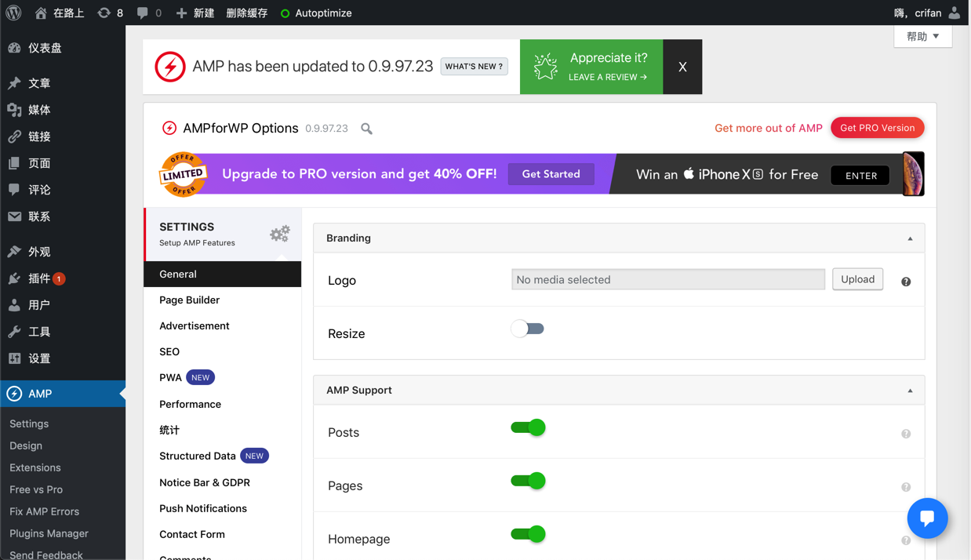Open the user avatar icon for crifan
Screen dimensions: 971x560
(x=954, y=13)
